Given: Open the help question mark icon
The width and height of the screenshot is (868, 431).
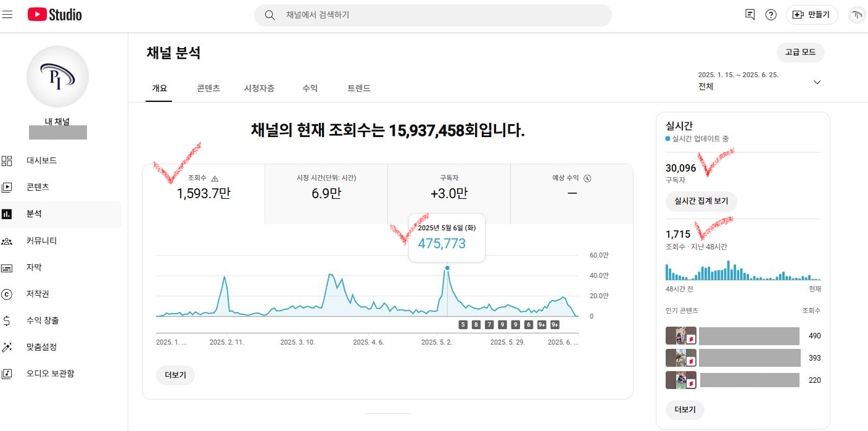Looking at the screenshot, I should [x=771, y=15].
